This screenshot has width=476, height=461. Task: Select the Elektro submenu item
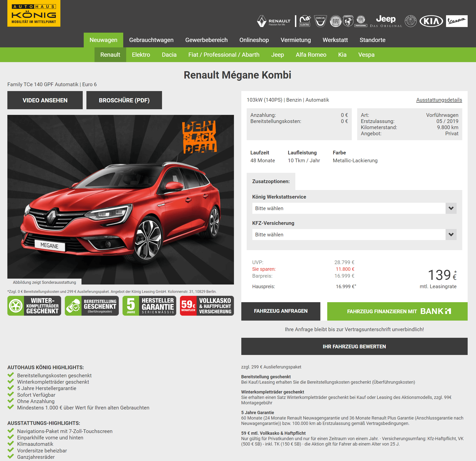[x=141, y=55]
